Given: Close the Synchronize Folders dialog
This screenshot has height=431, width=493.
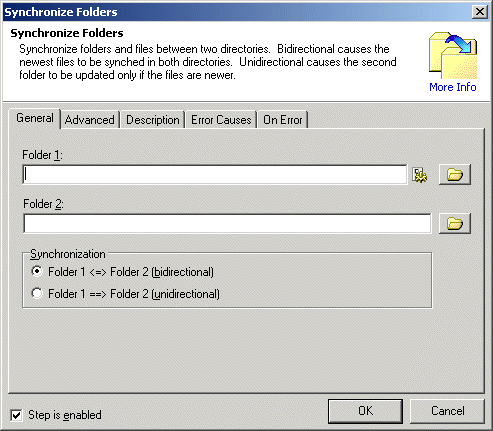Looking at the screenshot, I should (480, 12).
